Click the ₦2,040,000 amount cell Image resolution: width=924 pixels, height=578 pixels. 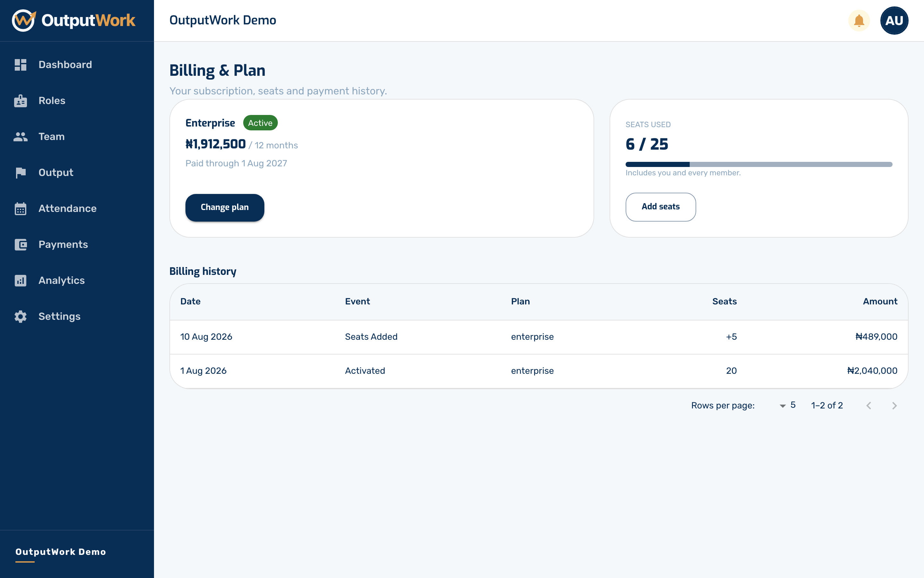(872, 371)
